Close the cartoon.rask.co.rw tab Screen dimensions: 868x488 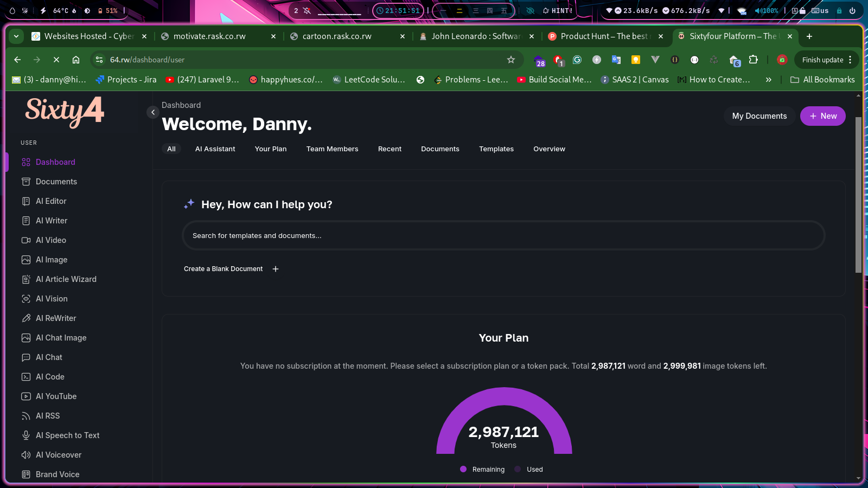click(403, 36)
